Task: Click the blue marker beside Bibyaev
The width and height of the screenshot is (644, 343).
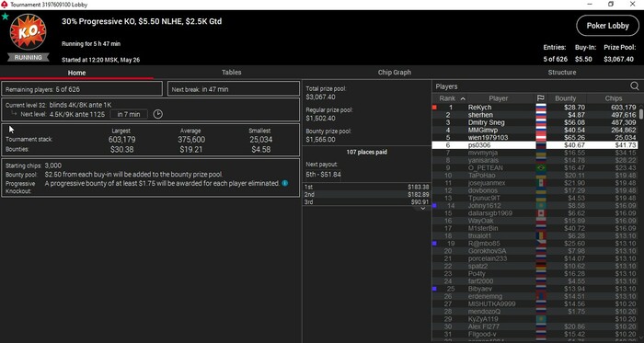Action: coord(434,289)
